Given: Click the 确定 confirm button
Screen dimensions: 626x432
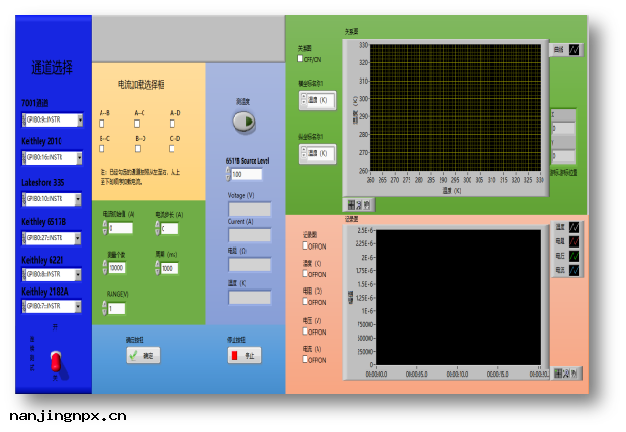Looking at the screenshot, I should pyautogui.click(x=143, y=355).
